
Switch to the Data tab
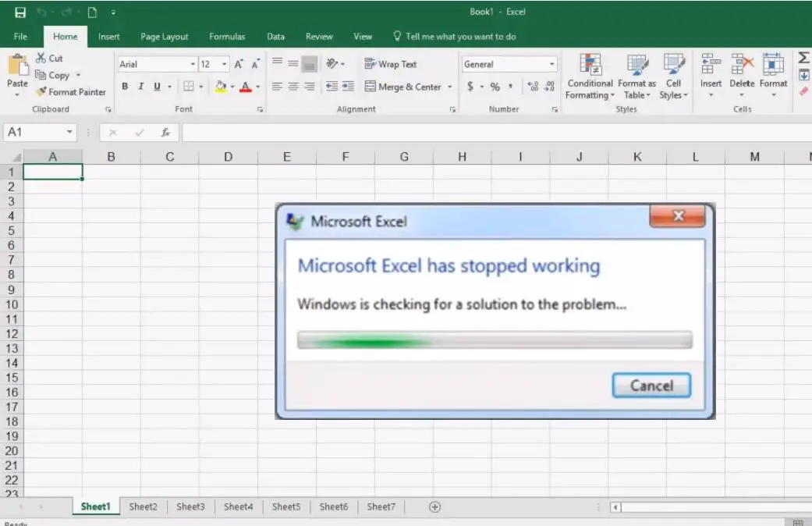click(x=275, y=36)
